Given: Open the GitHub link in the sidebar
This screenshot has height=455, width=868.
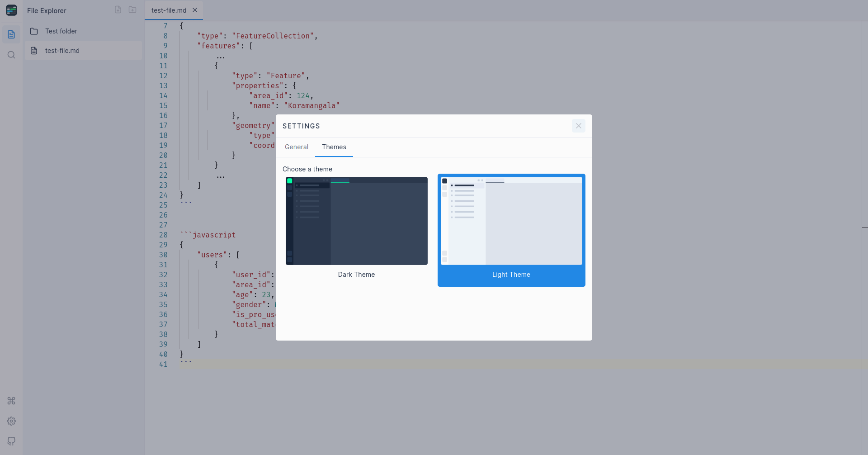Looking at the screenshot, I should 11,441.
